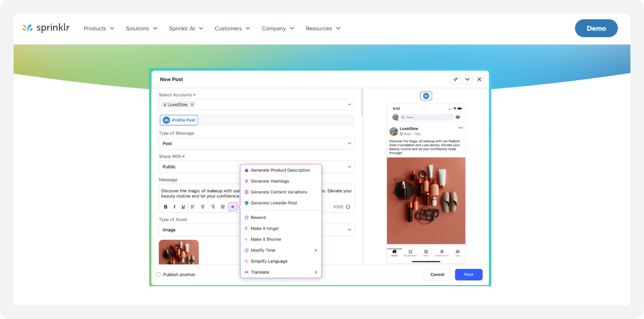This screenshot has height=319, width=644.
Task: Remove the LuxeGlow account chip
Action: coord(192,105)
